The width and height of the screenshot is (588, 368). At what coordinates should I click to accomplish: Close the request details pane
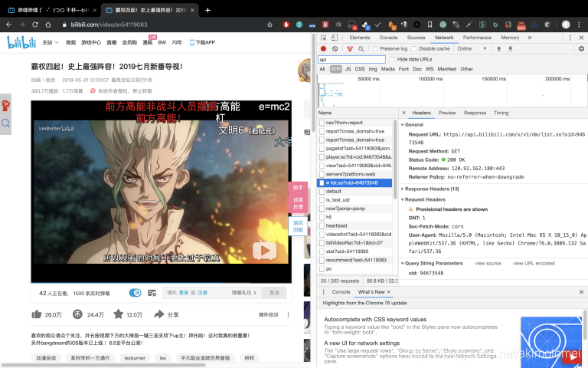(403, 113)
